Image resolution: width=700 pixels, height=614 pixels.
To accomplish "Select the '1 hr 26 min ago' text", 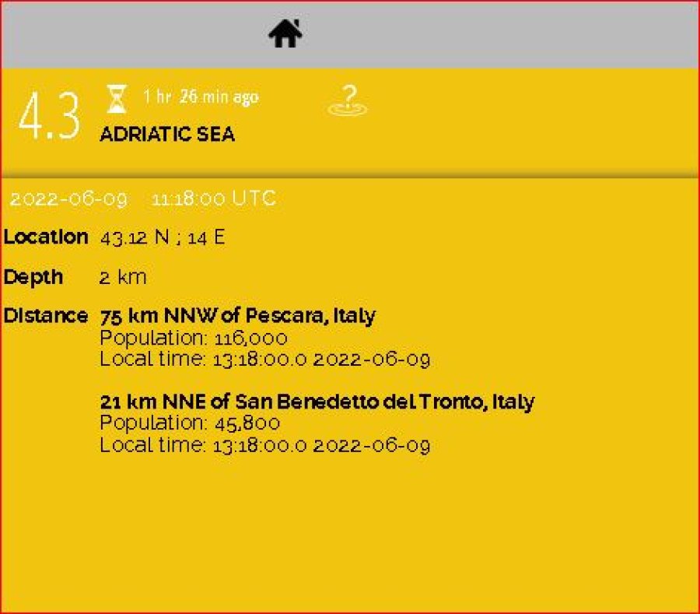I will tap(201, 96).
